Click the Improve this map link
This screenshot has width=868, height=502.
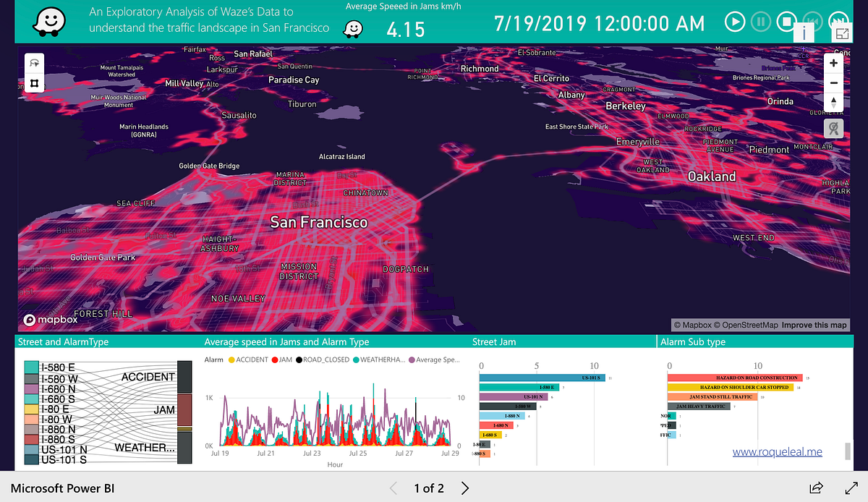click(814, 325)
